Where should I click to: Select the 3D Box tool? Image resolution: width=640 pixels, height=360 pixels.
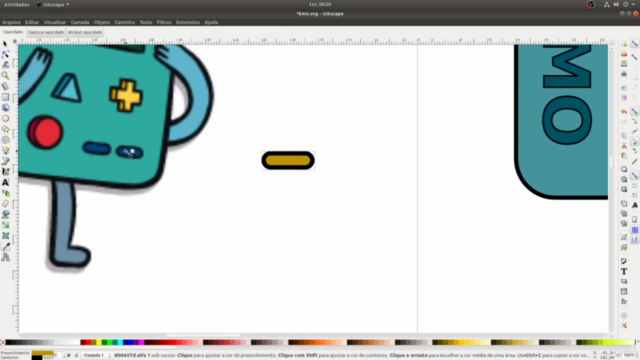tap(5, 108)
